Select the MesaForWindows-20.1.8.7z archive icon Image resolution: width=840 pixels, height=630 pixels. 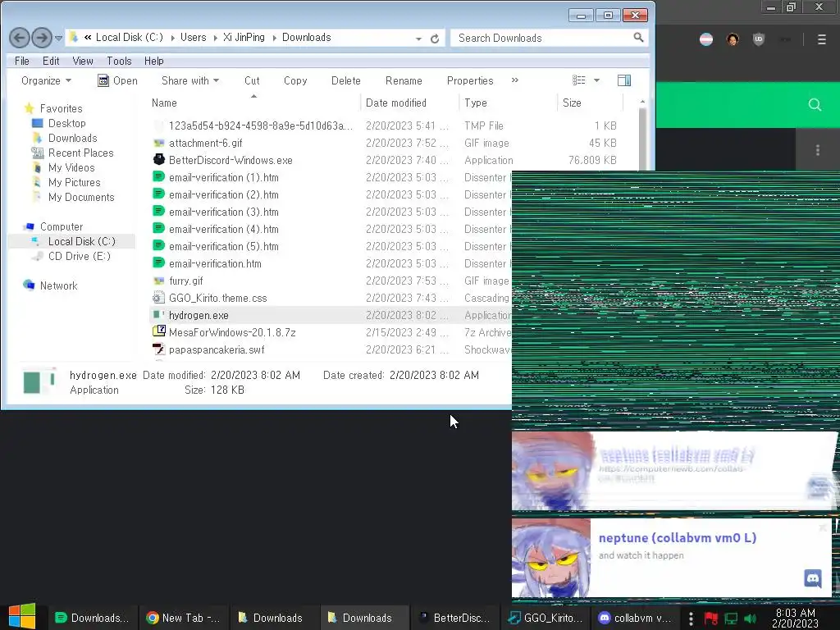click(158, 331)
